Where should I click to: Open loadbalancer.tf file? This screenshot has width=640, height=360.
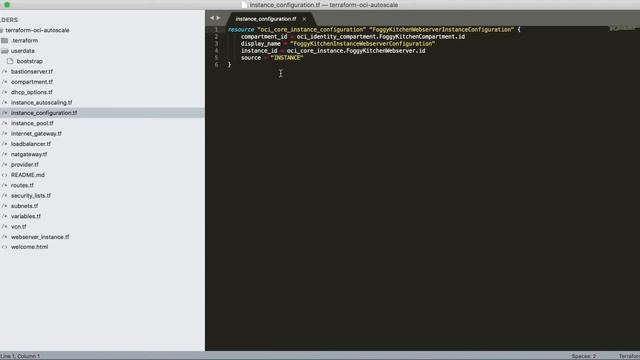click(31, 144)
